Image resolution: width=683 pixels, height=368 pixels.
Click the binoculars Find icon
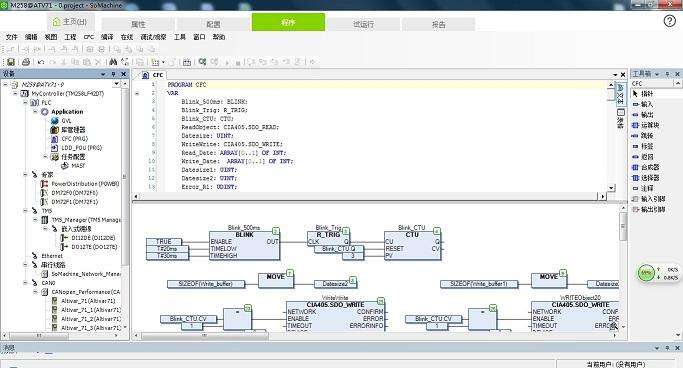(113, 62)
